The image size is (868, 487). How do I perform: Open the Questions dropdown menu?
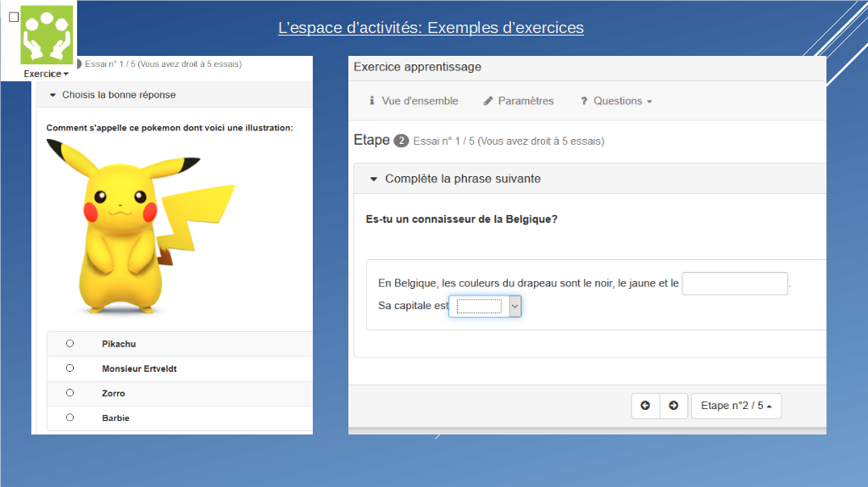(616, 101)
